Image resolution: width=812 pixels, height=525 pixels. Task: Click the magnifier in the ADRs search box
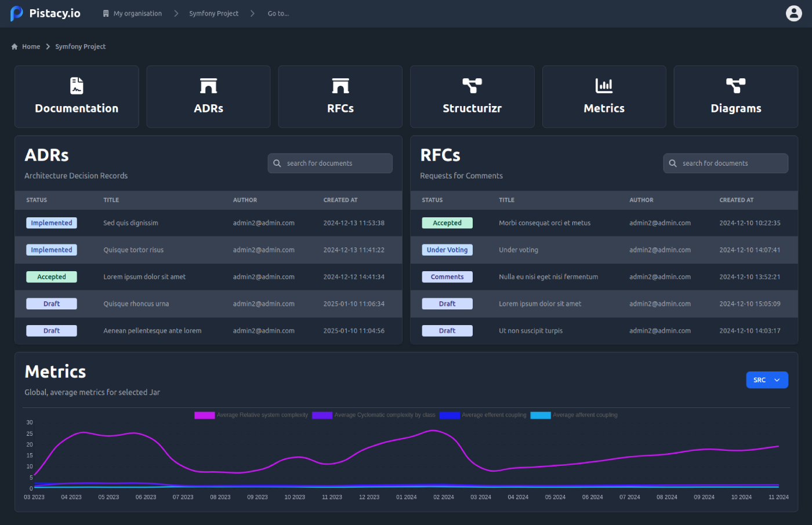pos(277,163)
